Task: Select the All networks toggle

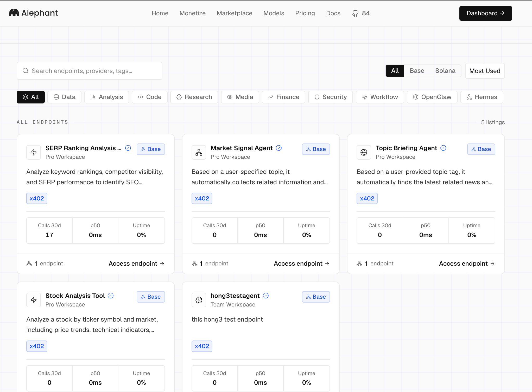Action: click(x=395, y=71)
